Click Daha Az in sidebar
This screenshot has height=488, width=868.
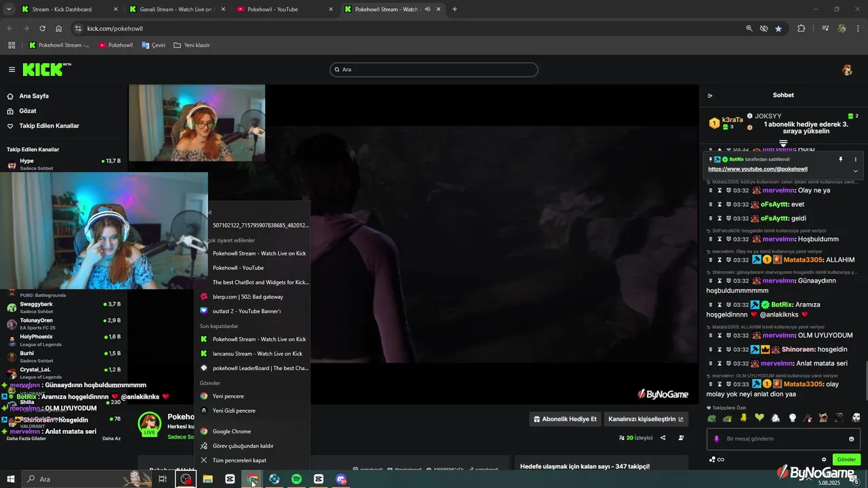[111, 439]
